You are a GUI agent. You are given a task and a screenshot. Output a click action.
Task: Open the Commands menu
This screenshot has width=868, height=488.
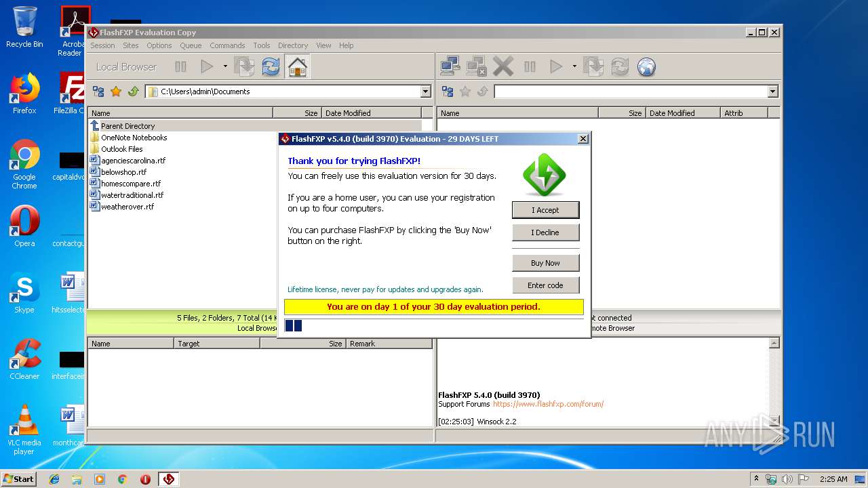[227, 45]
